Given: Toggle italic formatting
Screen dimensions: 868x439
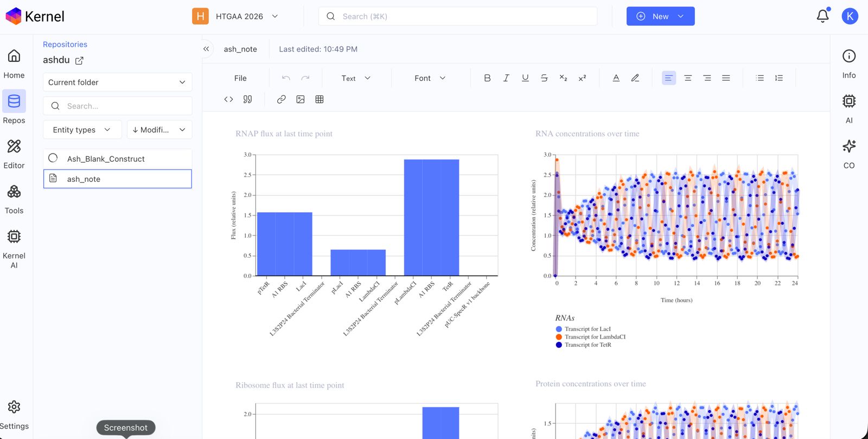Looking at the screenshot, I should (506, 78).
